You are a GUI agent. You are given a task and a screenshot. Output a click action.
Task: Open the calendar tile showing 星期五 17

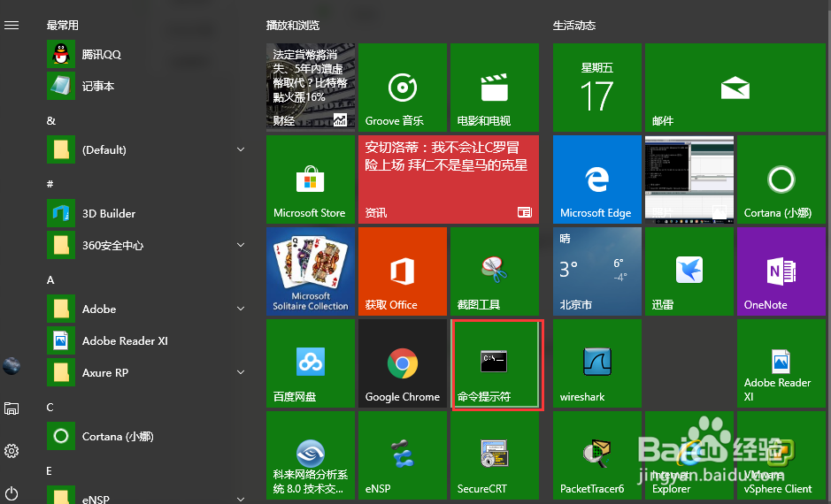click(x=597, y=88)
